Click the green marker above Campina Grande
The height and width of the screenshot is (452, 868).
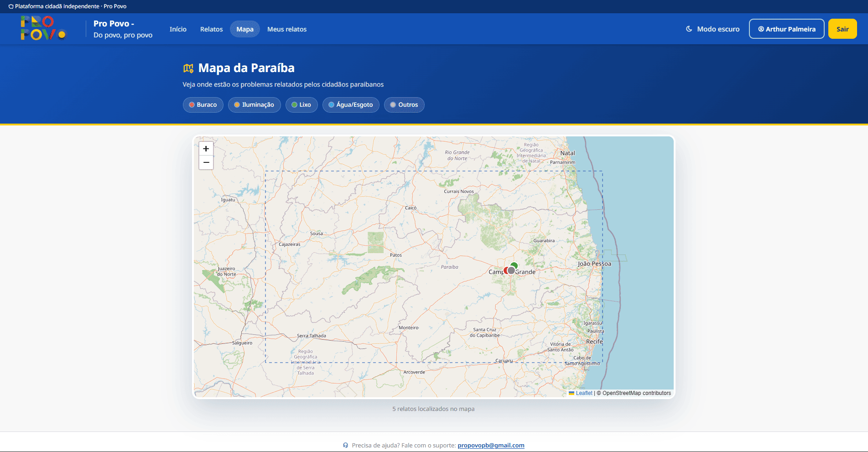pyautogui.click(x=515, y=265)
